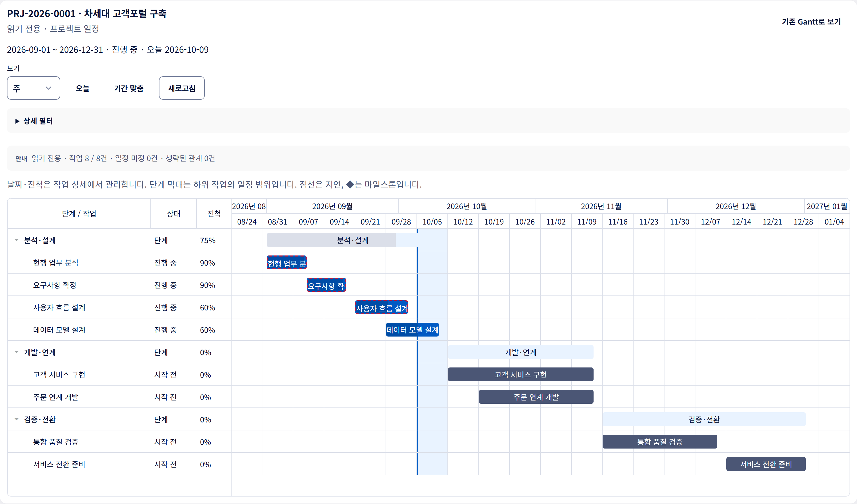
Task: Click the 진척 column header
Action: pyautogui.click(x=214, y=214)
